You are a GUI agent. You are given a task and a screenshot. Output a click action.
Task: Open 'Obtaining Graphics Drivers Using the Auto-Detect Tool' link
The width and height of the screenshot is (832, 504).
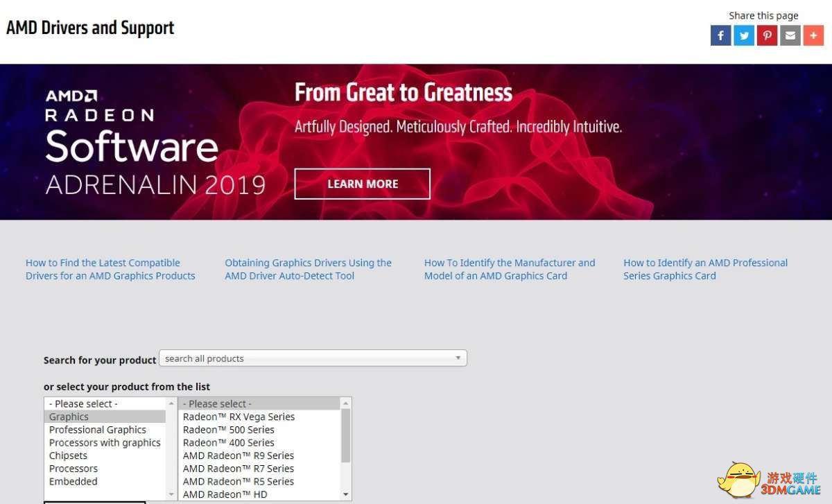pyautogui.click(x=308, y=269)
